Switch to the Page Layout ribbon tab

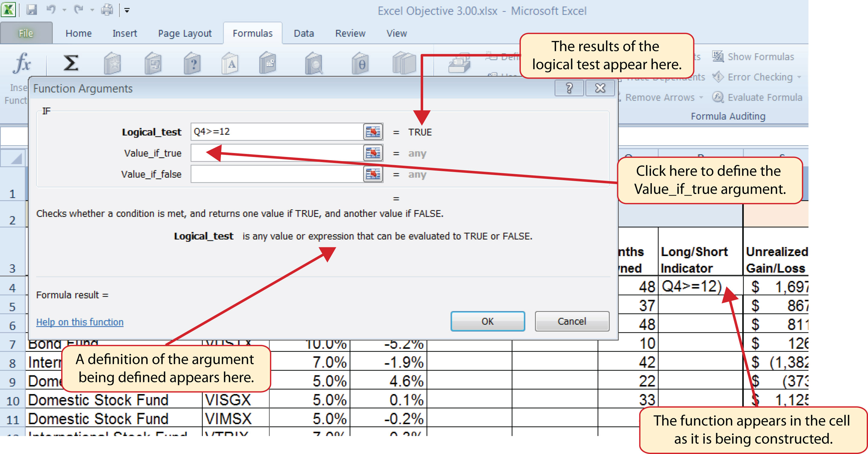coord(185,33)
